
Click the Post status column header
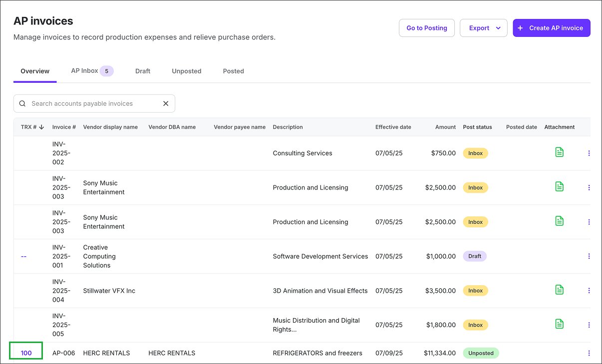(478, 127)
